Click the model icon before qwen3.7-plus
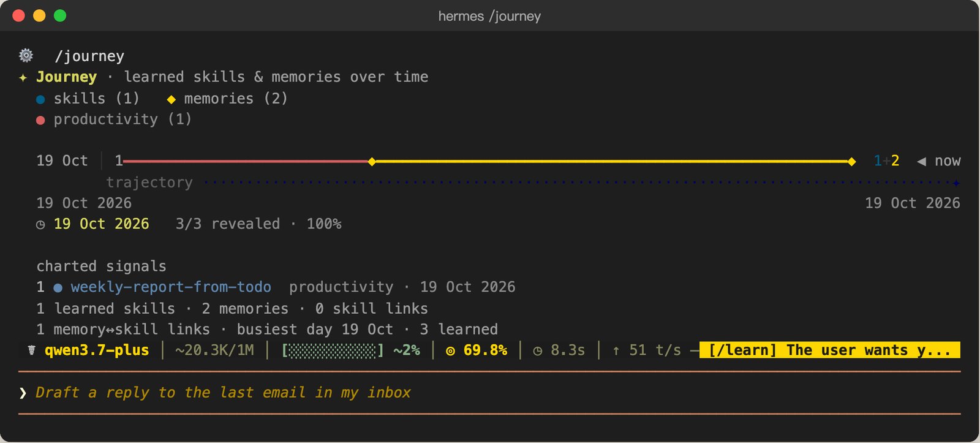This screenshot has height=443, width=980. coord(32,350)
